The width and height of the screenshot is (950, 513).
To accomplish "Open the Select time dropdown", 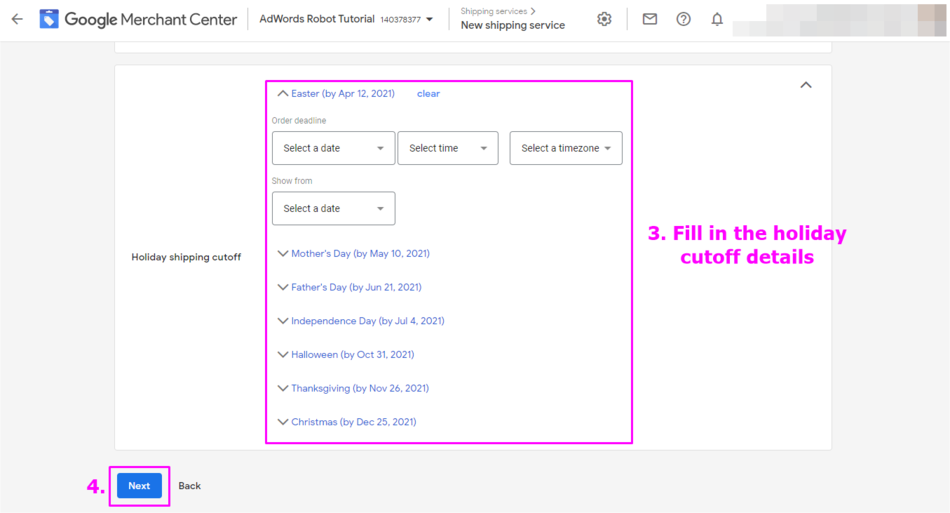I will click(447, 148).
